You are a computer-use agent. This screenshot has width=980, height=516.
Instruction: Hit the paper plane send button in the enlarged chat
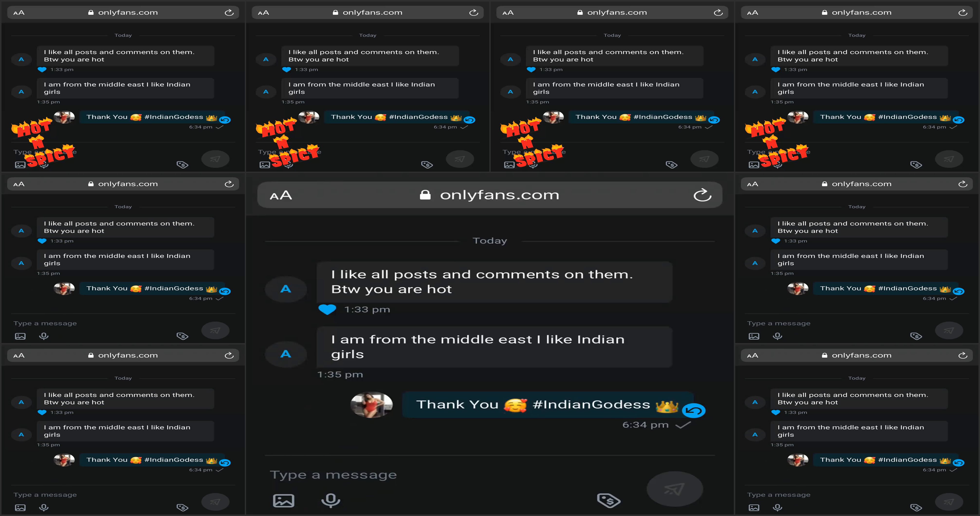coord(675,489)
